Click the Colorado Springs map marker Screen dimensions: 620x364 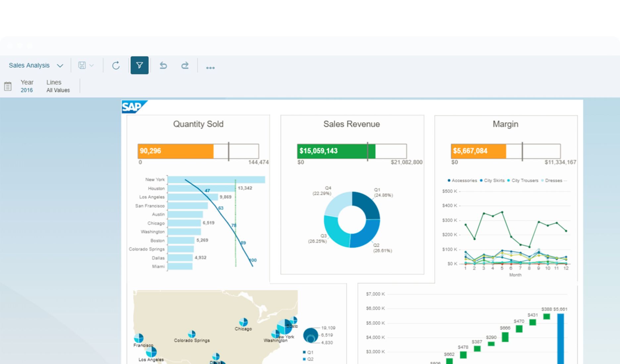tap(191, 334)
